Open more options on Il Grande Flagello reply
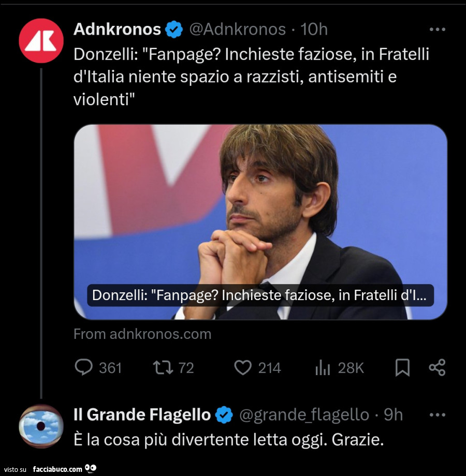This screenshot has width=466, height=476. pos(438,414)
